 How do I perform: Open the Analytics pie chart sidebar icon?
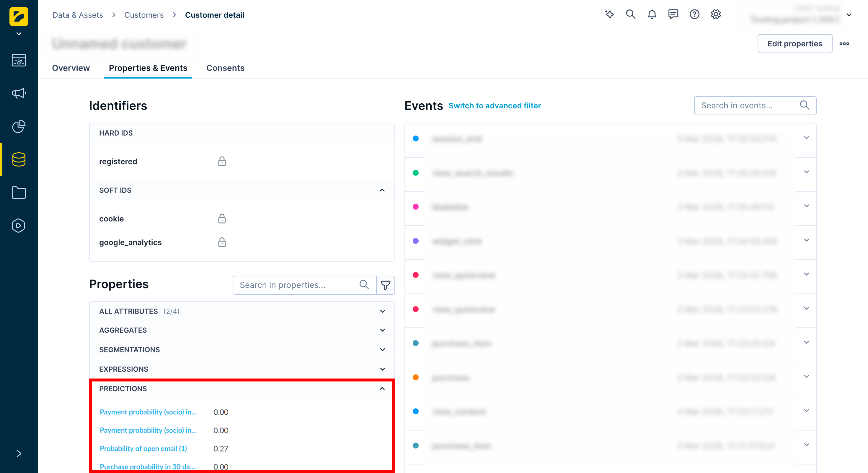19,126
